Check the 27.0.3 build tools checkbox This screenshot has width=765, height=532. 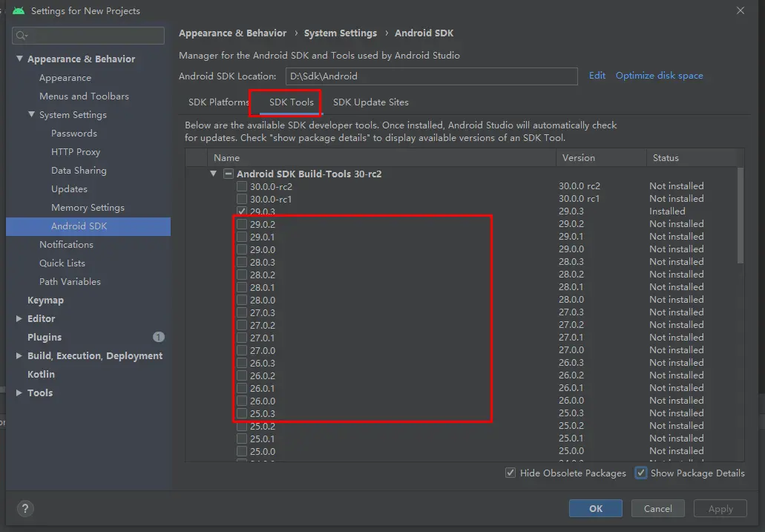[x=242, y=312]
